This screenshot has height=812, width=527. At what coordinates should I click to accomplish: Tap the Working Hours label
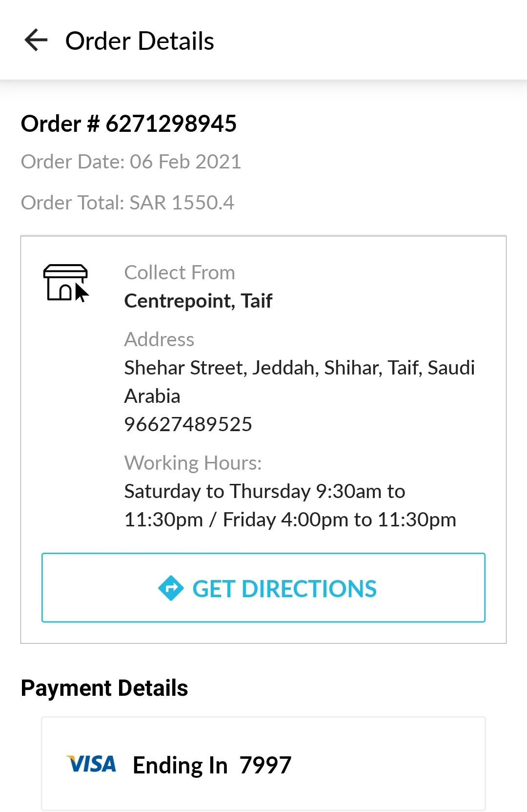[193, 463]
